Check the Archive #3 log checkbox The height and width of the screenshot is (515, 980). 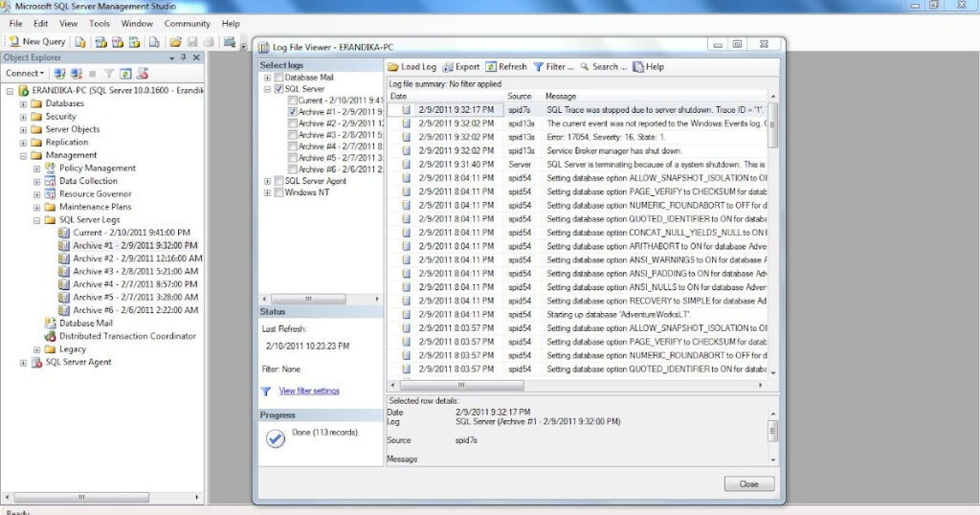point(292,135)
